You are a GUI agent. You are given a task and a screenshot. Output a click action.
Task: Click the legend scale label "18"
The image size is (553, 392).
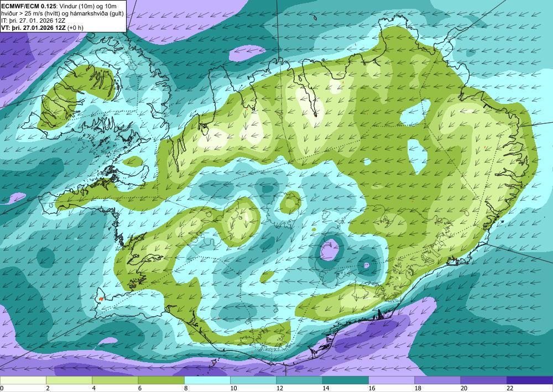pos(418,388)
